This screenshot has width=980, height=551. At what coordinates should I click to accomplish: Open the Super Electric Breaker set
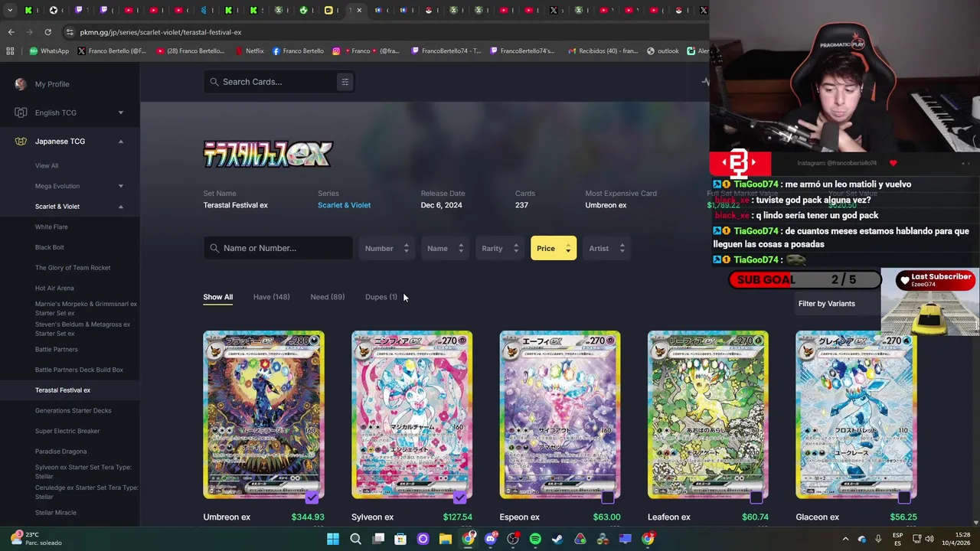(x=67, y=431)
